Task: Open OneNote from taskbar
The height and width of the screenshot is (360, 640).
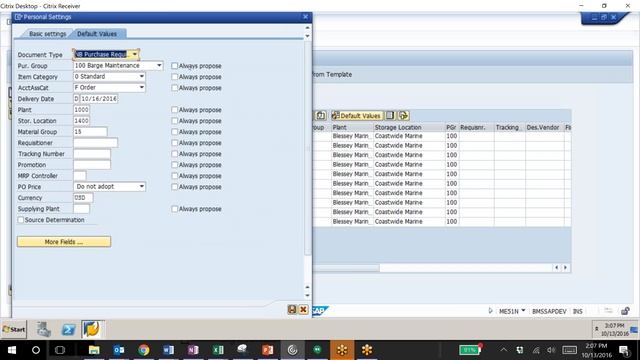Action: [x=193, y=350]
